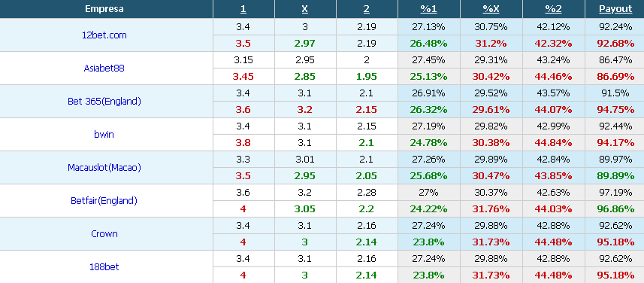
Task: Open the 188bet bookmaker link
Action: (104, 266)
